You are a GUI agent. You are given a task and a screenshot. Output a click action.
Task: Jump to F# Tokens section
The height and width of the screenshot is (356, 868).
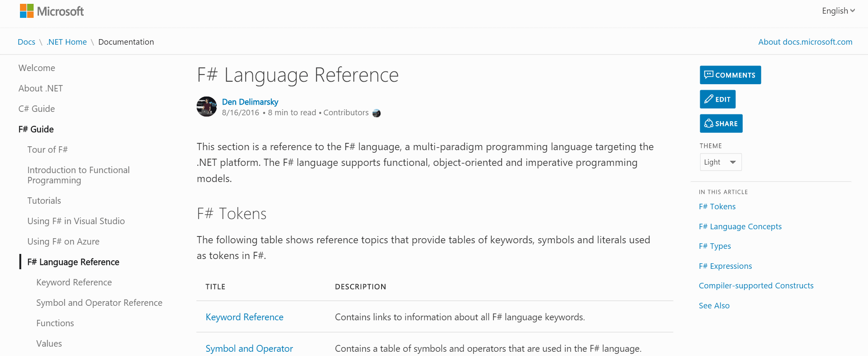click(717, 207)
